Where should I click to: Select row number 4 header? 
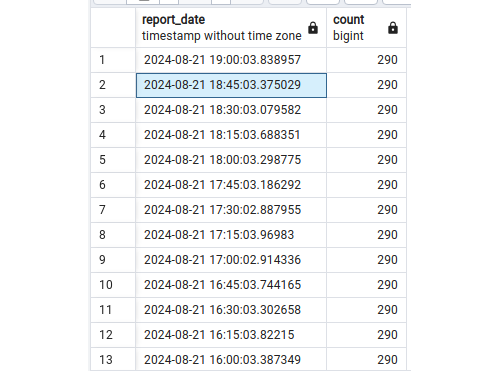click(113, 135)
